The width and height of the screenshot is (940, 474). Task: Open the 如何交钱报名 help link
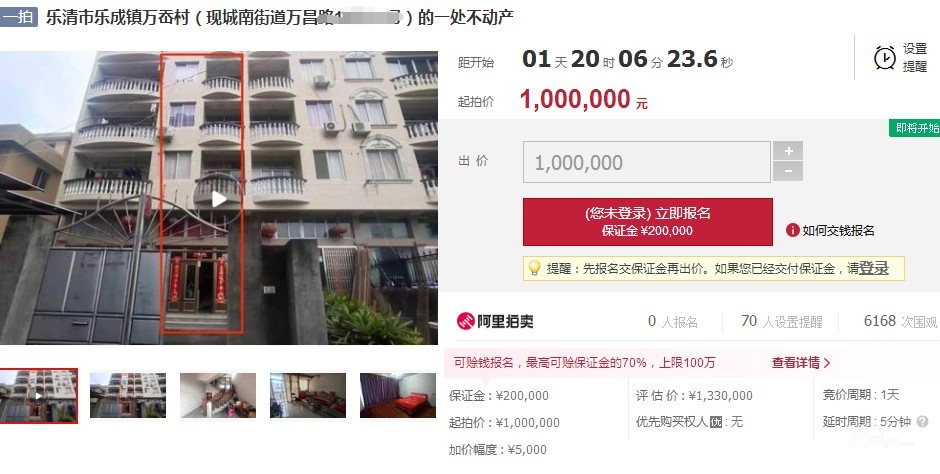[x=838, y=231]
